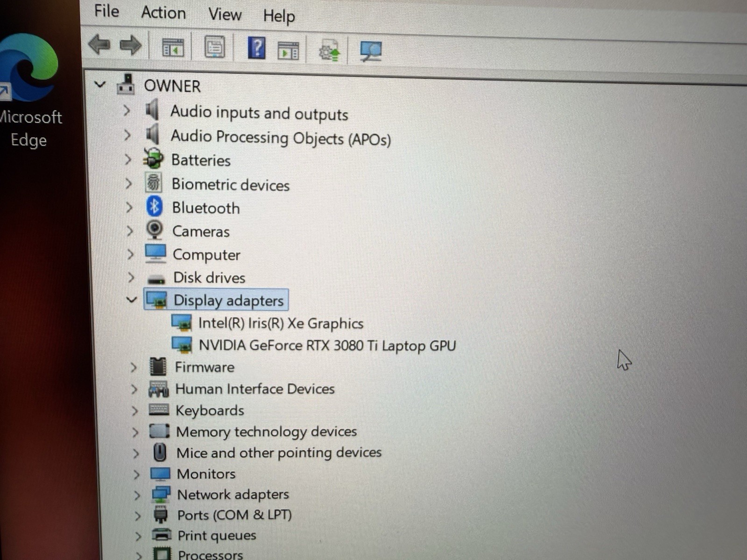Click the Disk drives icon
Image resolution: width=747 pixels, height=560 pixels.
point(156,279)
